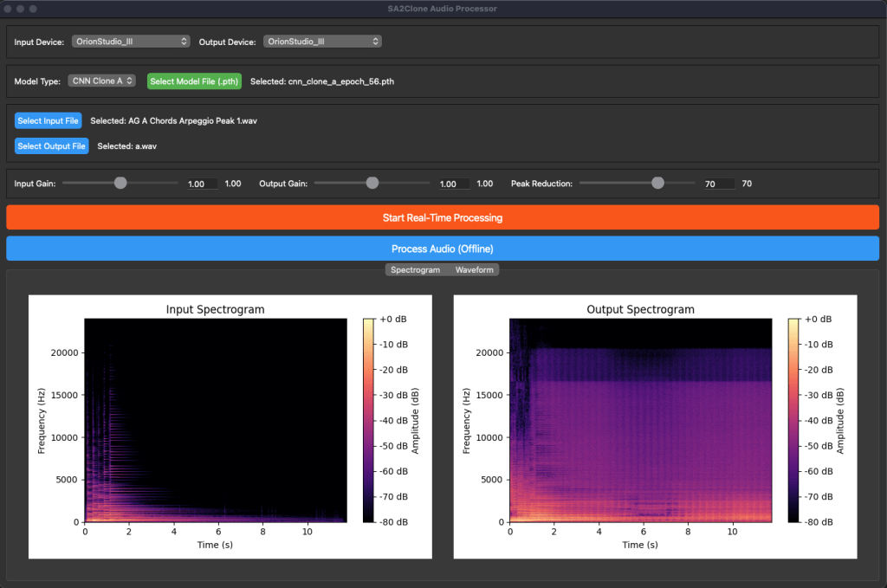Click Select Model File (.pth) button
Viewport: 887px width, 588px height.
(x=194, y=81)
